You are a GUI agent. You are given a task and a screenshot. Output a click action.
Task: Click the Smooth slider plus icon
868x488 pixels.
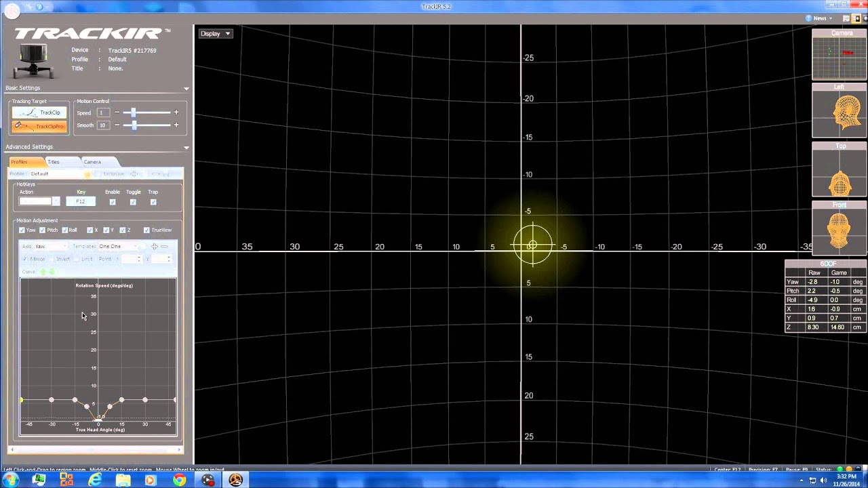[176, 125]
